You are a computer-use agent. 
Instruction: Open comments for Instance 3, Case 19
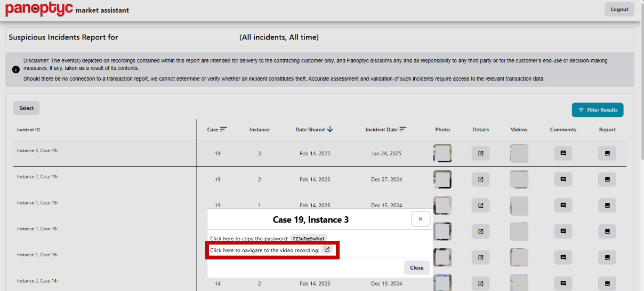(x=563, y=153)
